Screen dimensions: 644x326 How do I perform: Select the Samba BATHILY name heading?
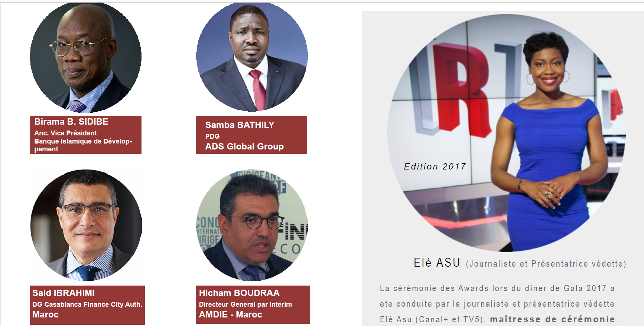pyautogui.click(x=240, y=125)
